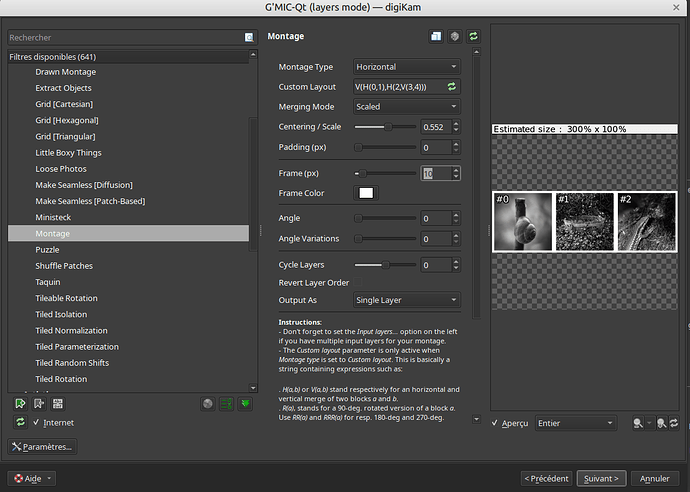Click the zoom in magnifier icon

point(661,423)
